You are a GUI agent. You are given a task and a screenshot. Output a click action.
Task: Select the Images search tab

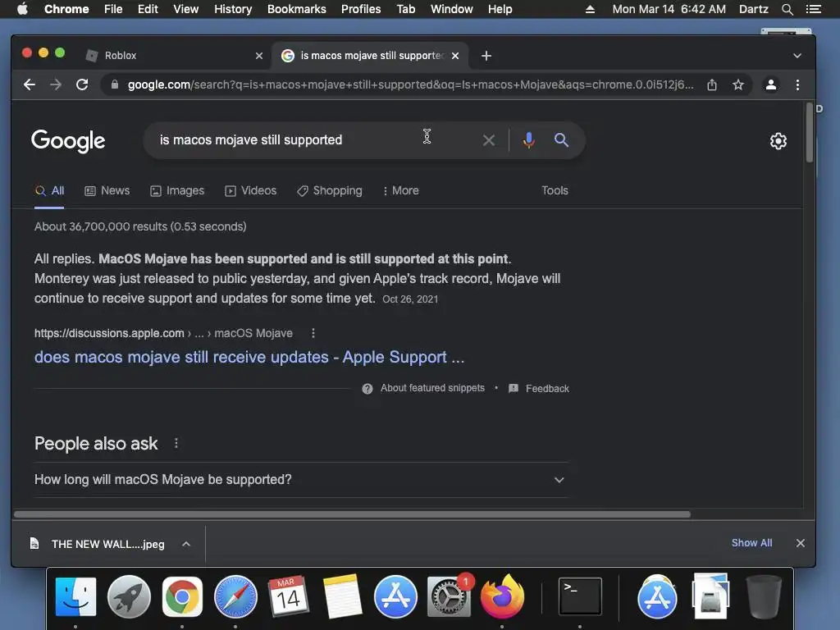coord(177,190)
